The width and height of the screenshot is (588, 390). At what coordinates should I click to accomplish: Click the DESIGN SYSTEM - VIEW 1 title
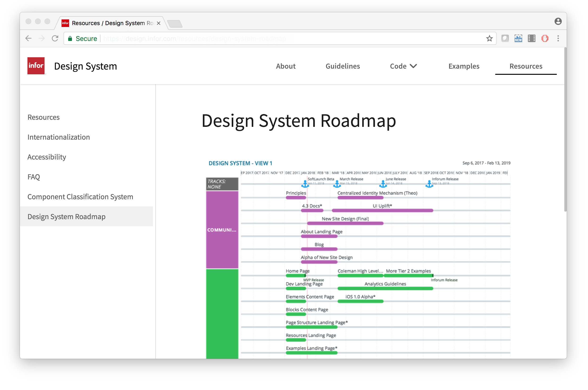pos(240,164)
